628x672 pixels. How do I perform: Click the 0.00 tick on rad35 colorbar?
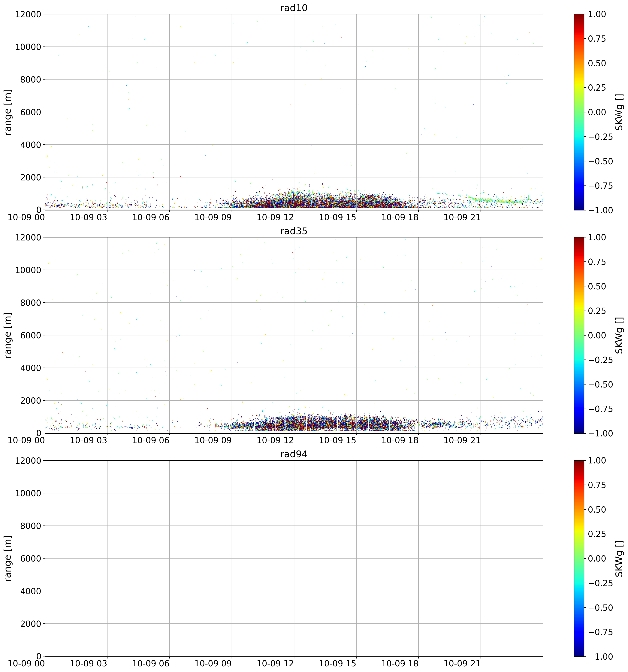click(x=597, y=335)
